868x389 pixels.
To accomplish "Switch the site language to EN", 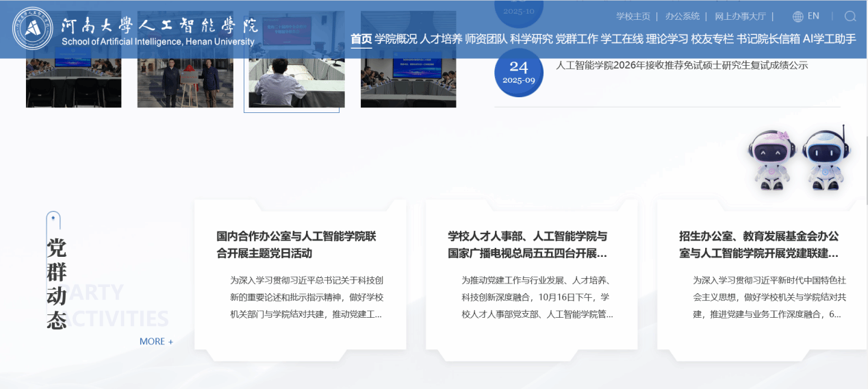I will click(x=813, y=16).
